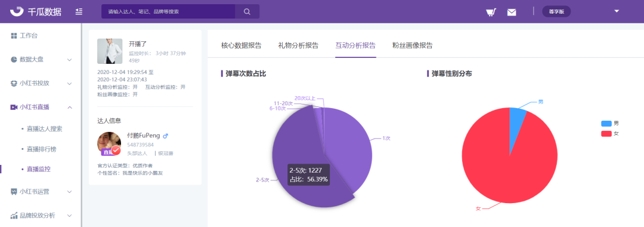Image resolution: width=644 pixels, height=227 pixels.
Task: Click the 达人信息 section heading
Action: click(x=109, y=121)
